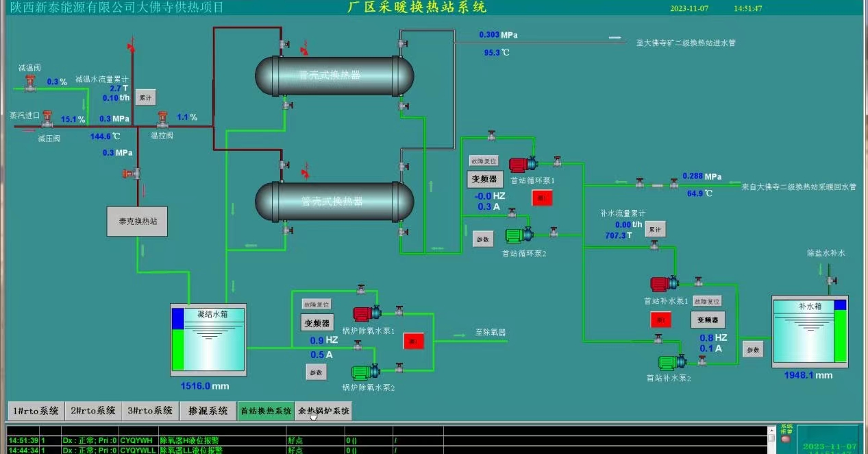
Task: Click the red 首站补水泵1 pump icon
Action: tap(664, 283)
